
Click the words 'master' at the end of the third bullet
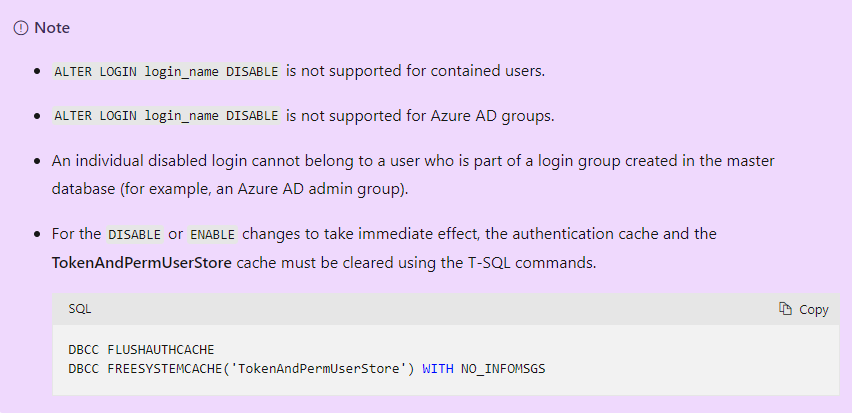752,160
